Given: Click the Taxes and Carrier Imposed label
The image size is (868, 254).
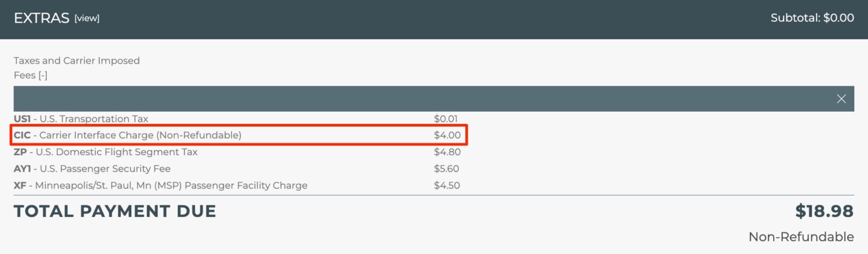Looking at the screenshot, I should coord(76,61).
